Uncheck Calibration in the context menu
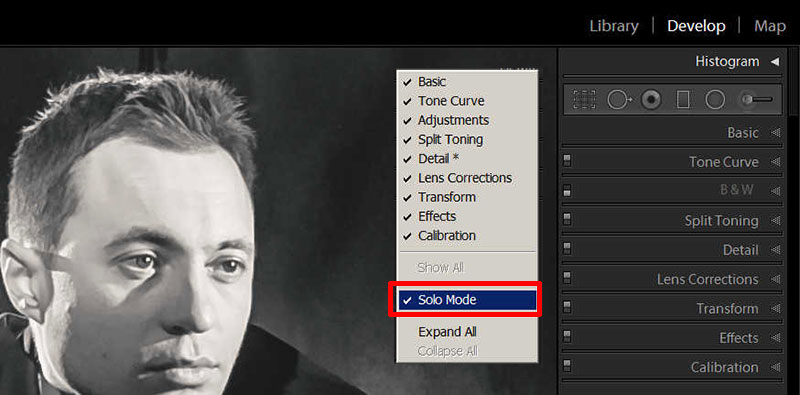 pos(467,235)
